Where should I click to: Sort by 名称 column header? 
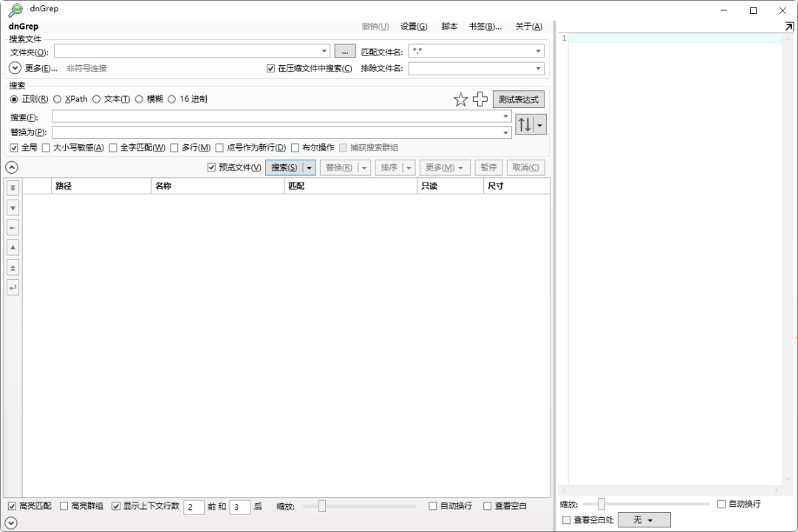point(217,185)
